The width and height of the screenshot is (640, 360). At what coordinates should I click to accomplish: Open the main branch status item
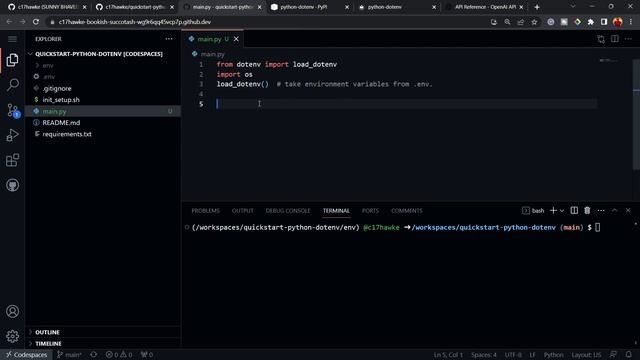(x=69, y=355)
